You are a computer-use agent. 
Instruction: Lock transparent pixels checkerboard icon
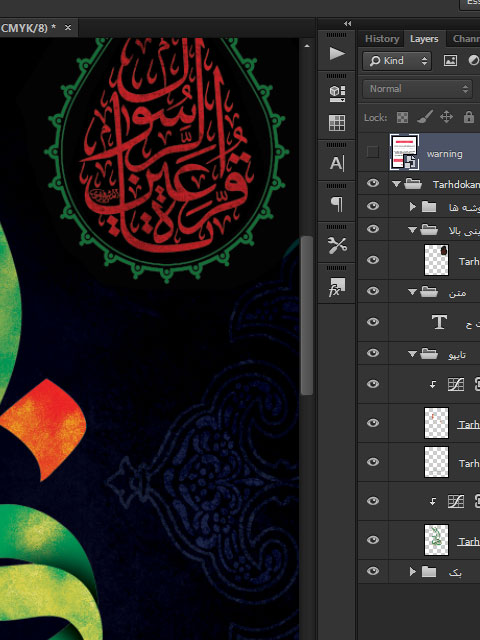[x=402, y=118]
